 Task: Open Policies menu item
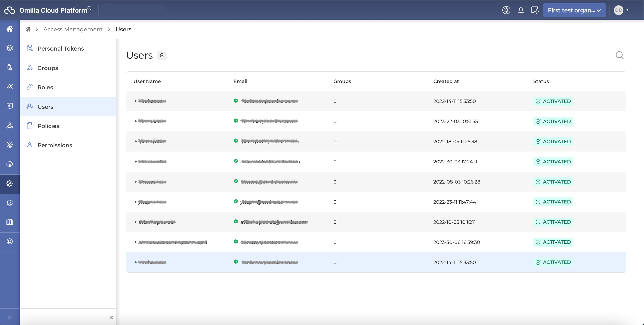click(68, 126)
